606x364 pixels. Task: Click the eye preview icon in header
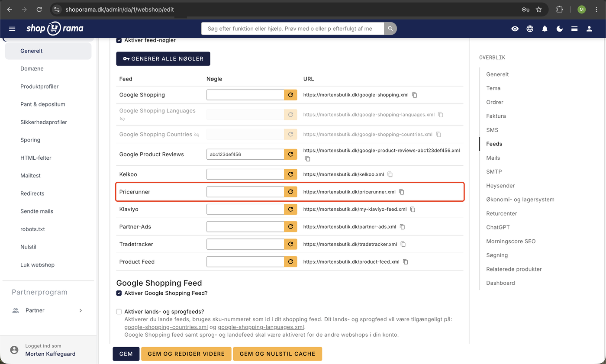515,29
